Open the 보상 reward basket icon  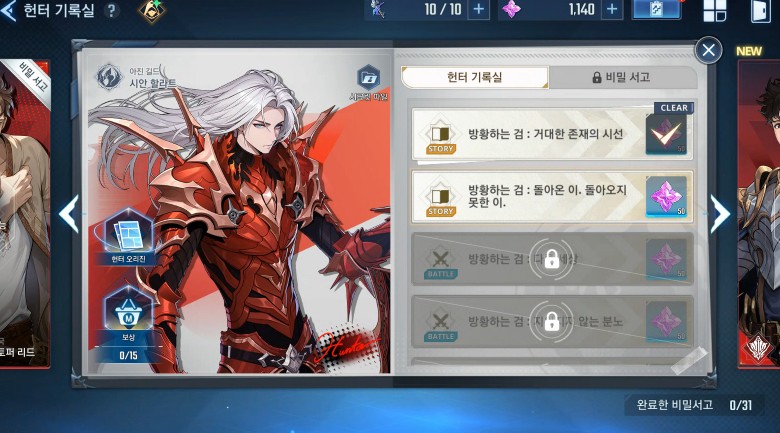coord(129,316)
